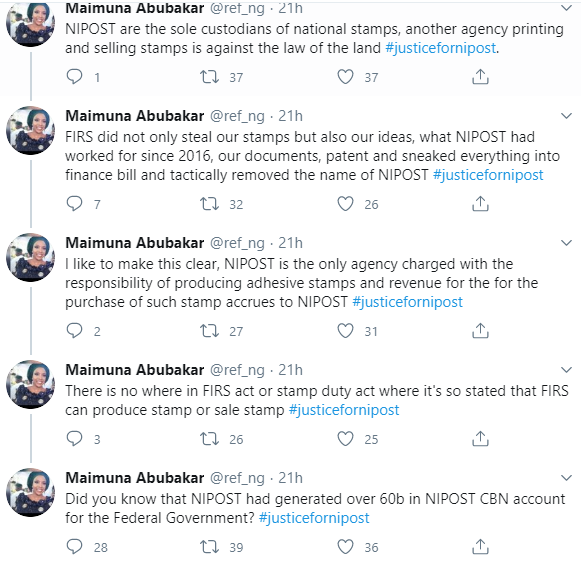
Task: Open the chevron menu on the 60b CBN tweet
Action: [x=566, y=478]
